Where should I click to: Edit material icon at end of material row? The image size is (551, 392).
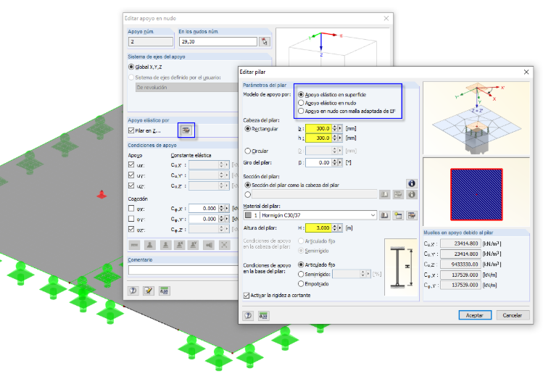pos(412,215)
